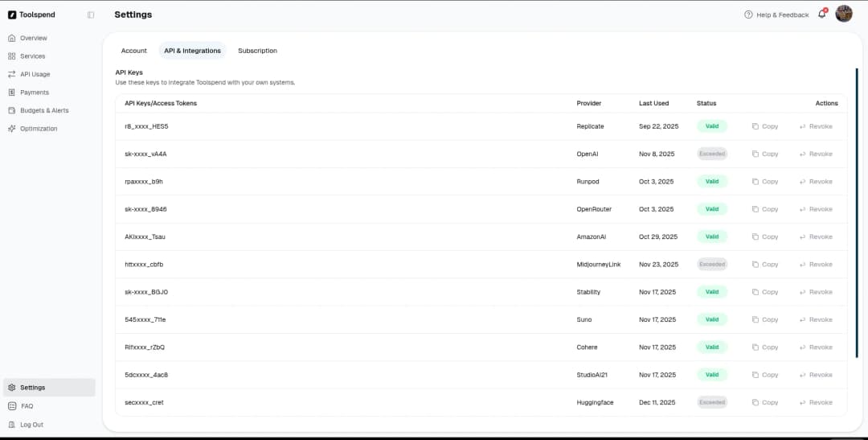
Task: Copy the Cohere API key
Action: tap(765, 347)
